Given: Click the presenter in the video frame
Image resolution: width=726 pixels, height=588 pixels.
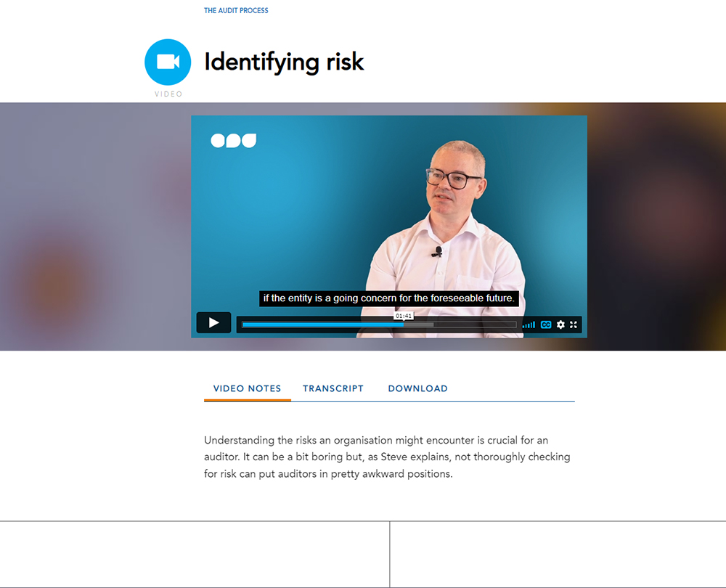Looking at the screenshot, I should click(448, 236).
